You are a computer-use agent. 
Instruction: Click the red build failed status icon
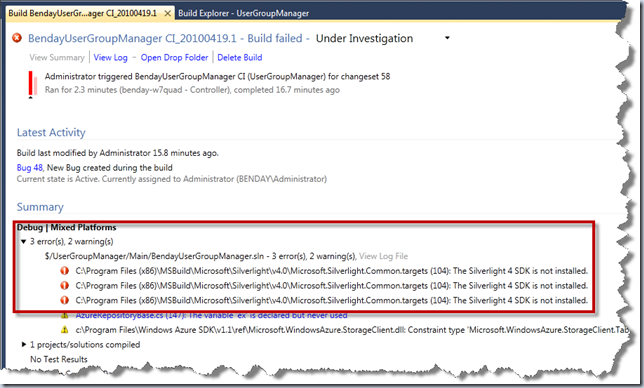pyautogui.click(x=17, y=38)
